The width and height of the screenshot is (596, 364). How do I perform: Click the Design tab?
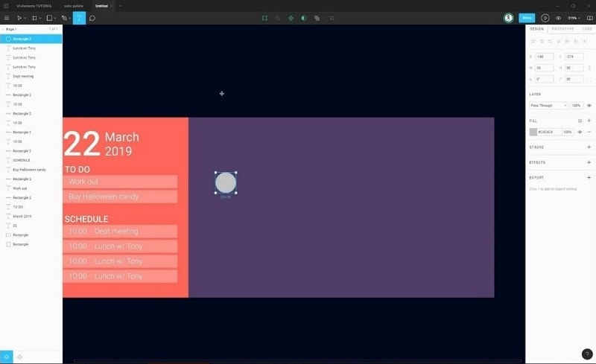[536, 29]
